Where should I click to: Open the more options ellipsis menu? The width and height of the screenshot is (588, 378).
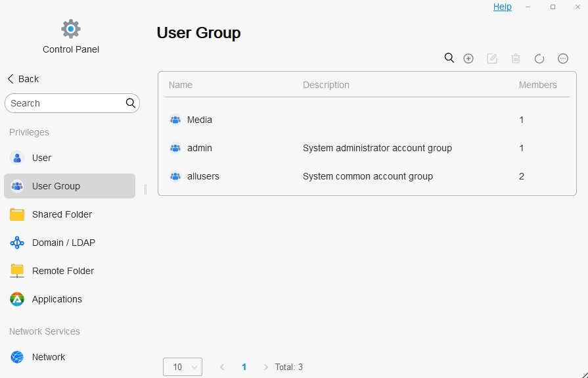[563, 59]
